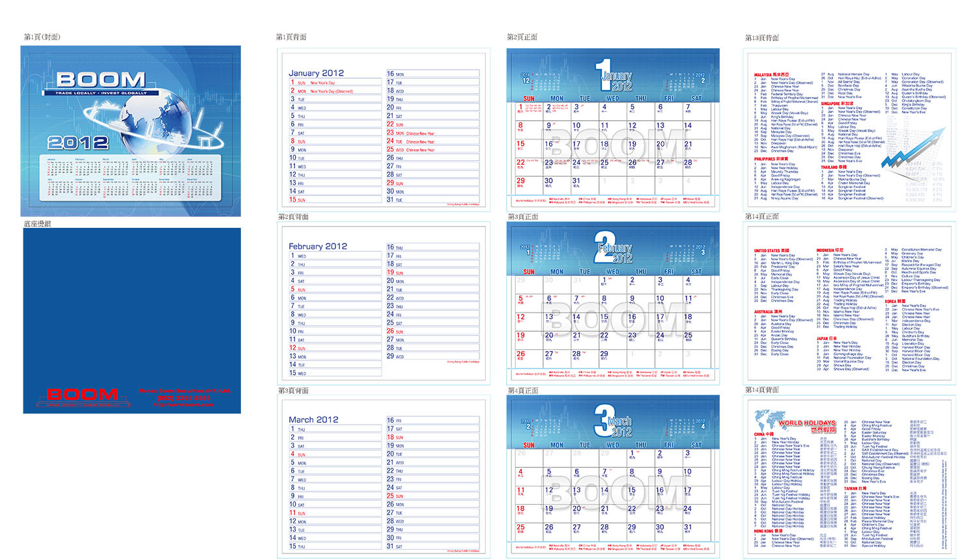Click the label '第1頁(封面)'
This screenshot has height=560, width=977.
42,37
